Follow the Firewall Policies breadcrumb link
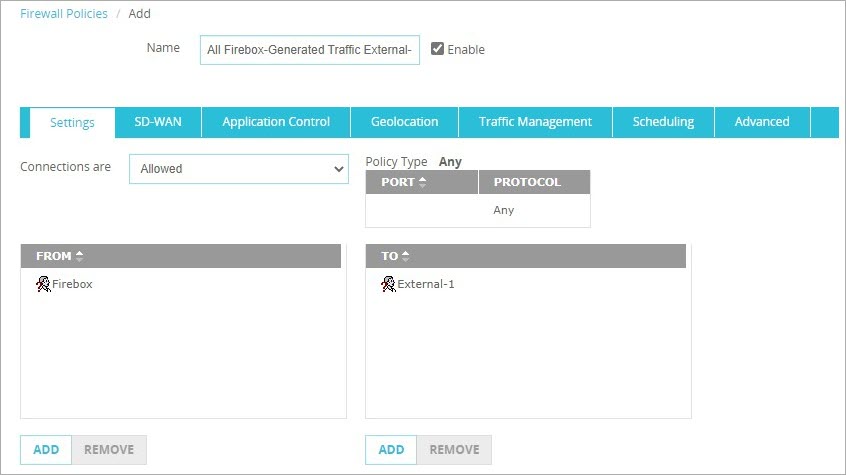 tap(64, 14)
